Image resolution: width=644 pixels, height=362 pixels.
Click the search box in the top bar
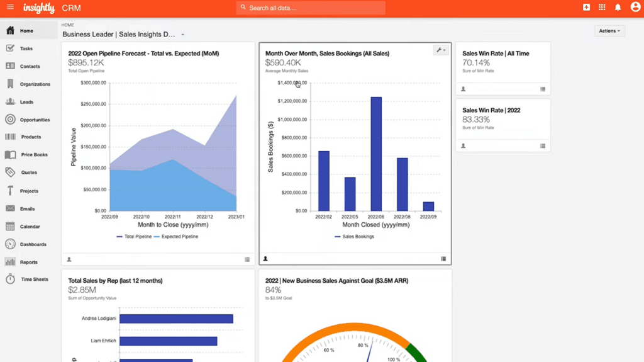(311, 8)
